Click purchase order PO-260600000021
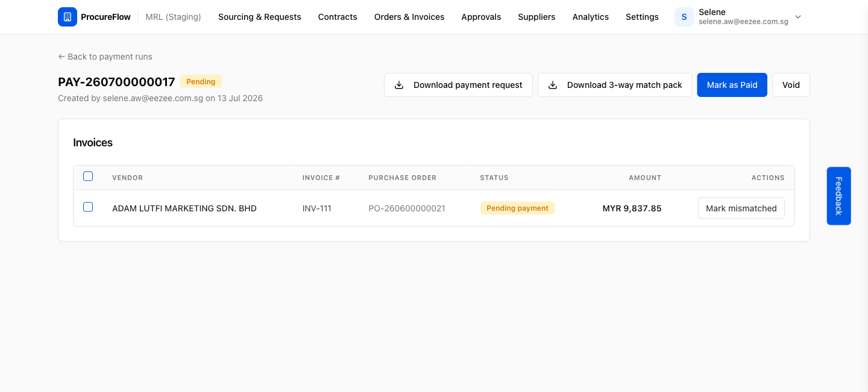This screenshot has height=392, width=868. pos(407,208)
